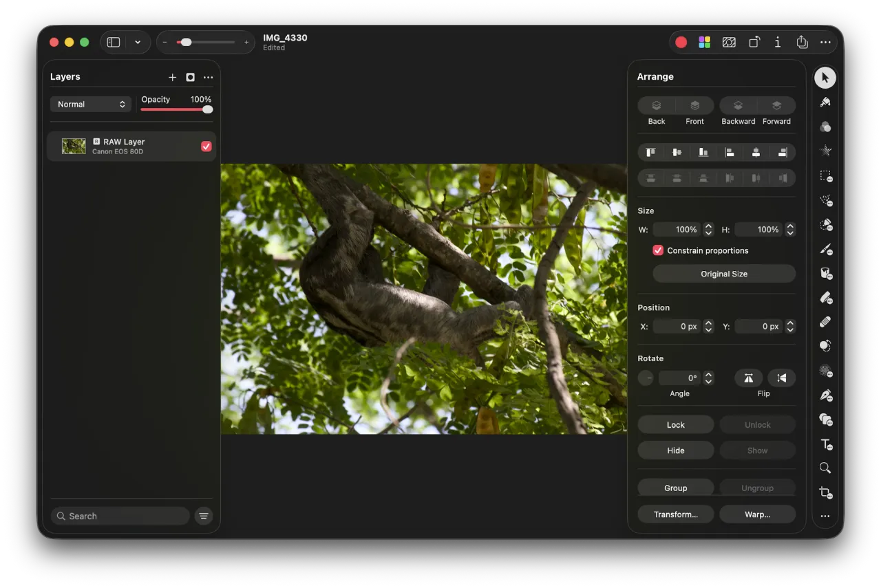Click Transform in the Arrange panel
Viewport: 881px width, 588px height.
point(675,514)
